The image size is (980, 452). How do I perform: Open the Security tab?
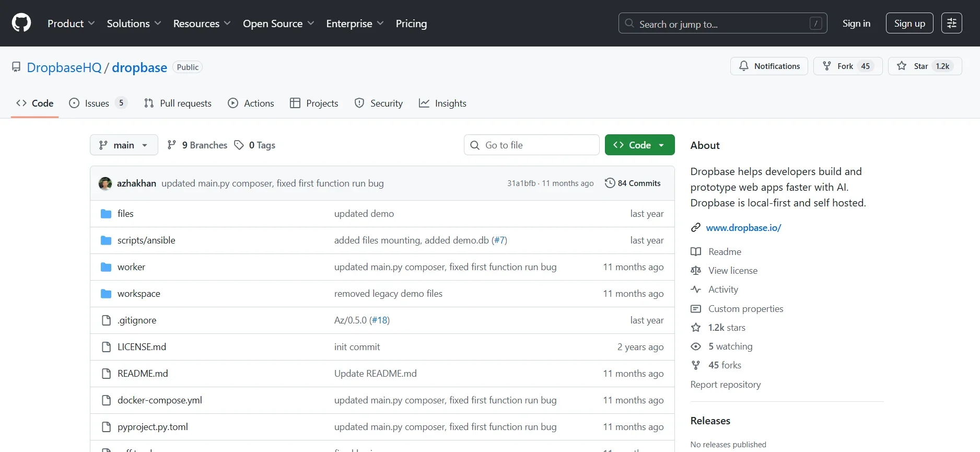click(379, 103)
